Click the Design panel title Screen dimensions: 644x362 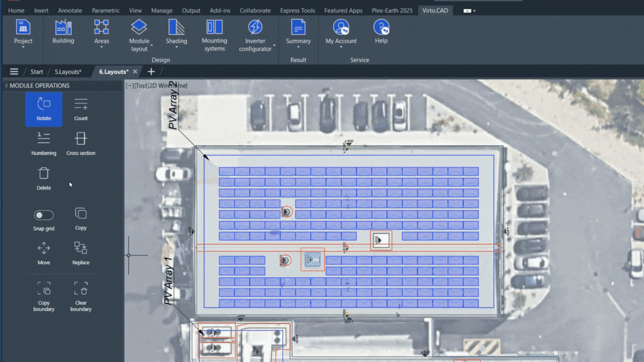pyautogui.click(x=160, y=60)
